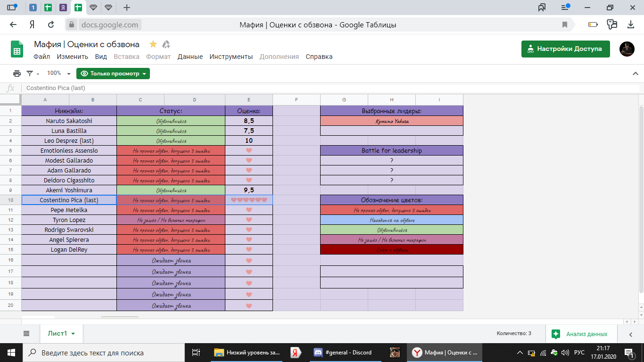This screenshot has width=644, height=362.
Task: Open Task View in the taskbar
Action: coord(196,353)
